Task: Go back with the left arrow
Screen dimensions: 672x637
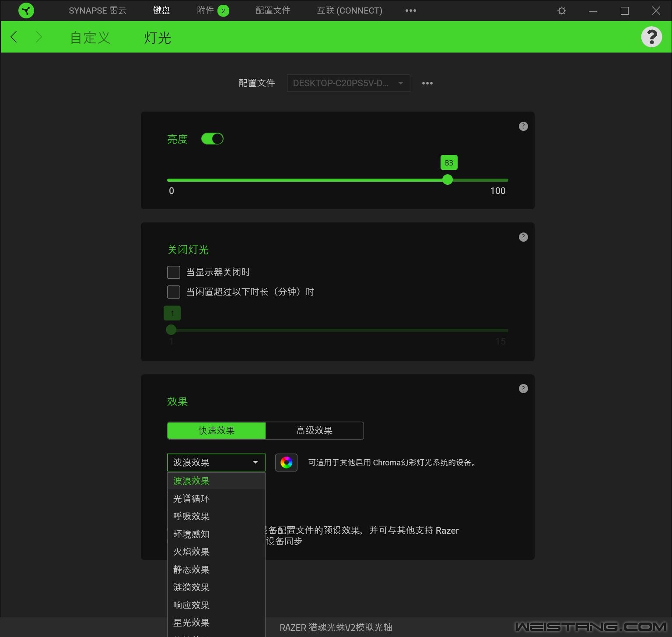Action: point(14,37)
